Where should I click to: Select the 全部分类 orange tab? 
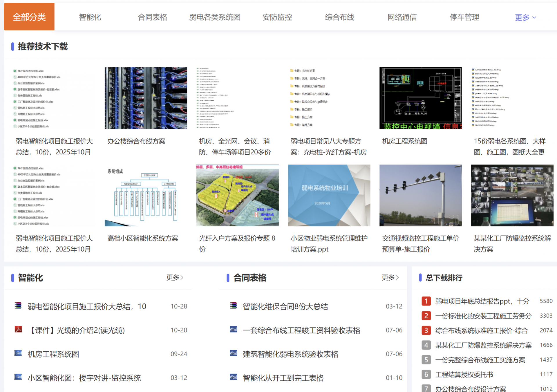pos(29,17)
